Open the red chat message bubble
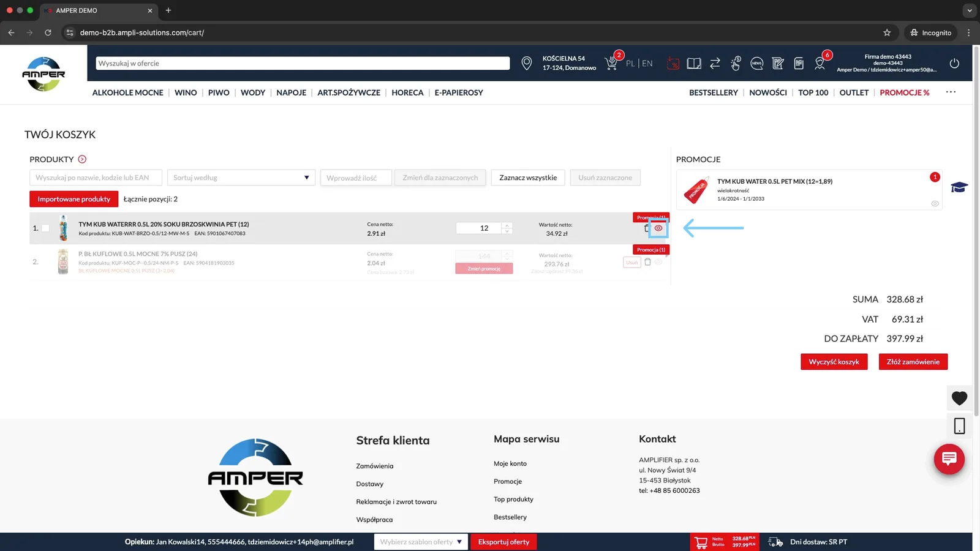This screenshot has width=980, height=551. click(949, 459)
